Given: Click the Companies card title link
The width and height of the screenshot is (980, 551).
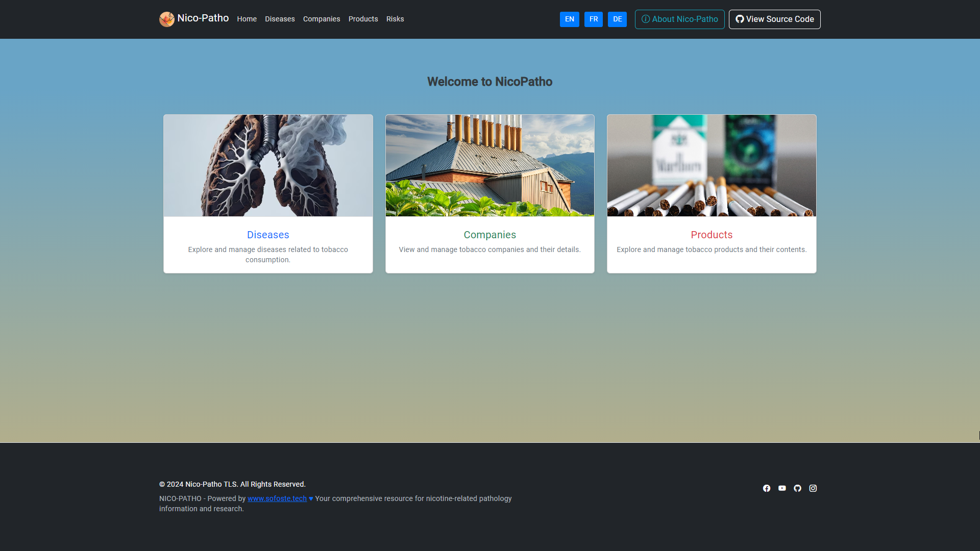Looking at the screenshot, I should (489, 235).
